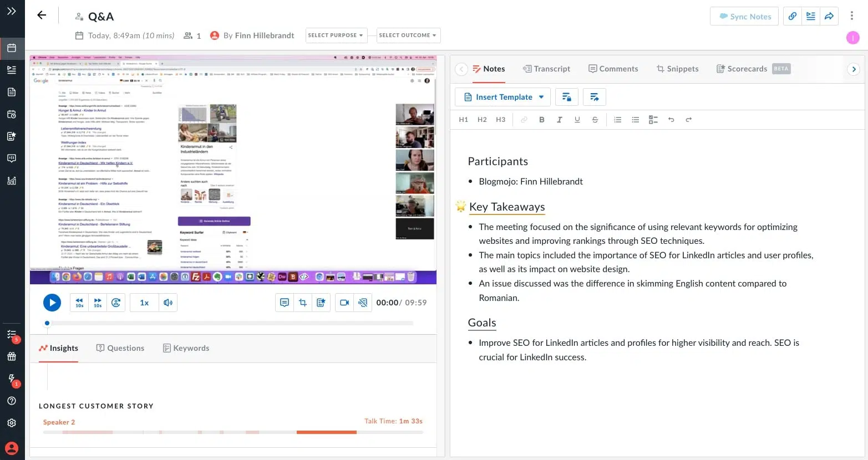Image resolution: width=868 pixels, height=460 pixels.
Task: Copy meeting link with chain icon
Action: point(793,16)
